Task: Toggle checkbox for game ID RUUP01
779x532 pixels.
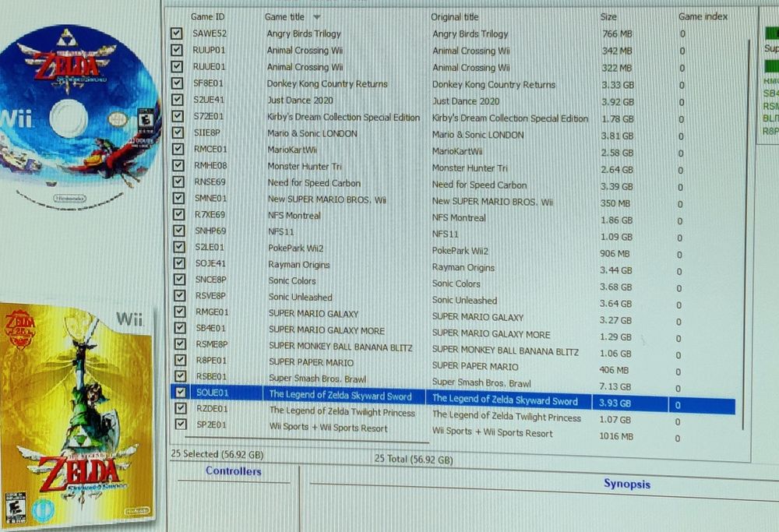Action: 176,50
